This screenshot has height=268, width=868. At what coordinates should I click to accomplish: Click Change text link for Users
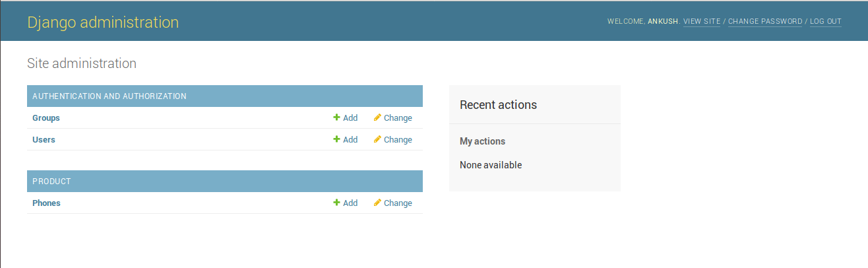coord(398,140)
